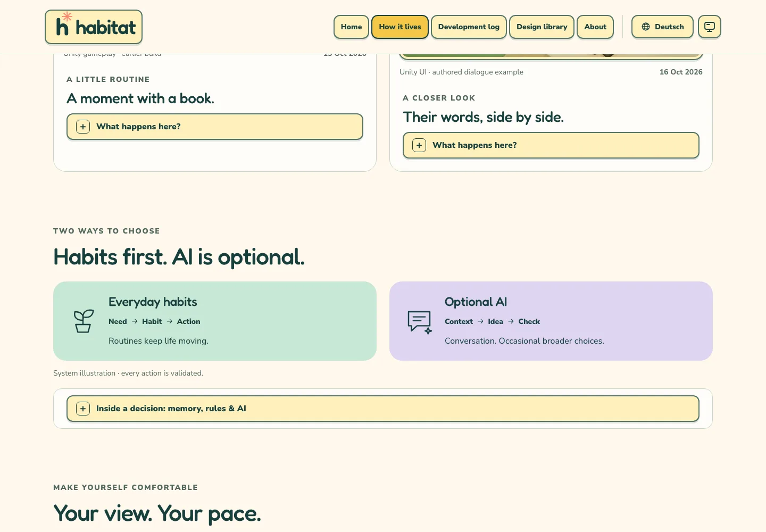Click the 'Context' step label

(459, 321)
